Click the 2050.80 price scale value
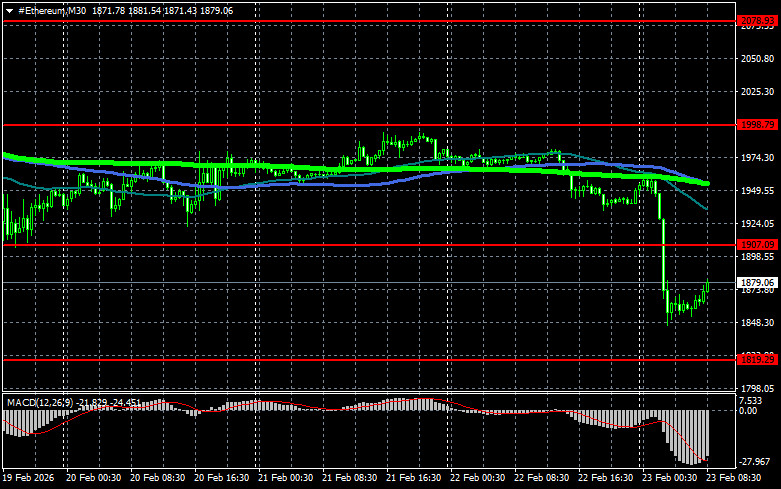The image size is (781, 489). 757,59
